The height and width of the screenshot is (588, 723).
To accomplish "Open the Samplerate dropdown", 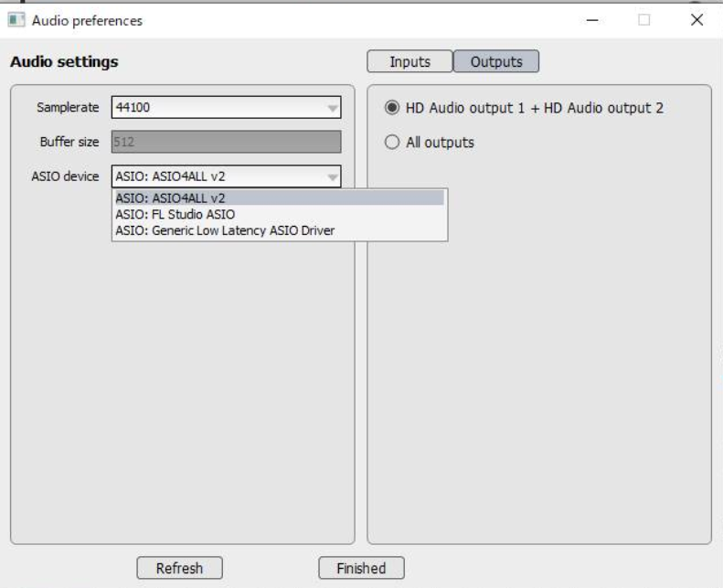I will [x=226, y=108].
